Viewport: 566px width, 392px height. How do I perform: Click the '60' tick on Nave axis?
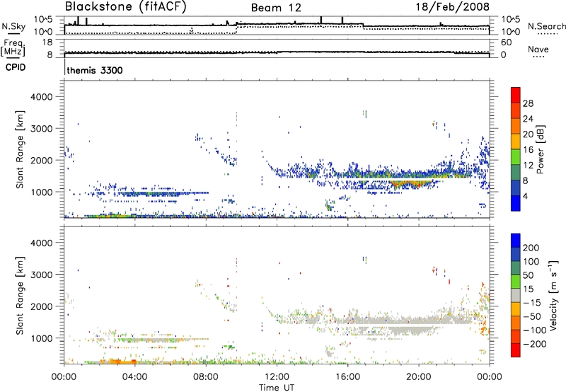tap(506, 42)
